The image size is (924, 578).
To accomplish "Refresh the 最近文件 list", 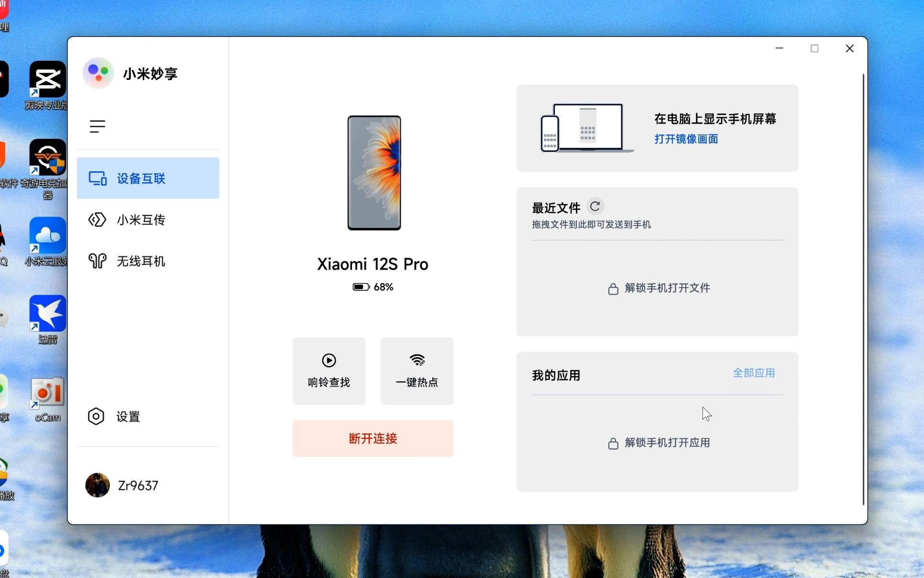I will 595,206.
